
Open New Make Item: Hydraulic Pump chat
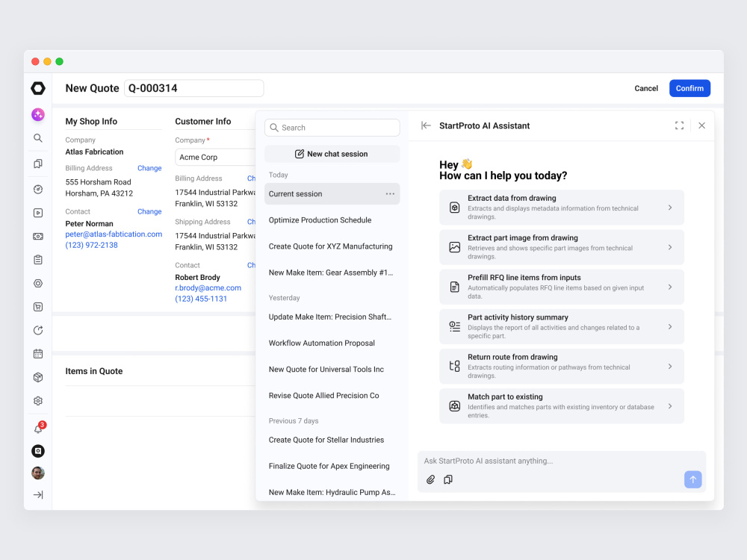coord(332,492)
